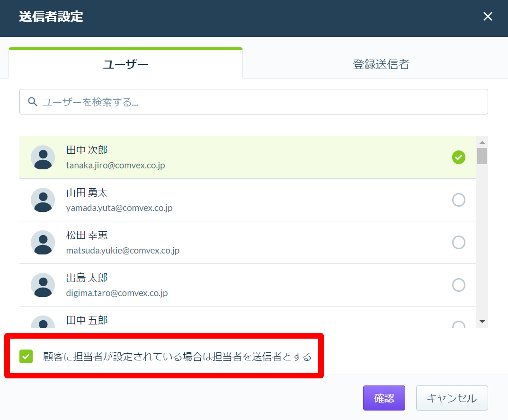Click the avatar icon of 松田 幸恵
The width and height of the screenshot is (508, 420).
click(43, 242)
